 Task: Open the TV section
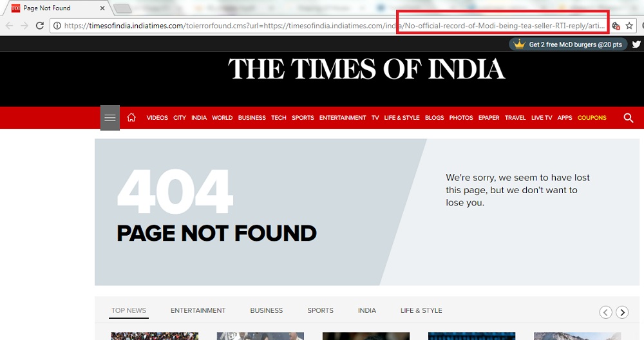click(375, 117)
